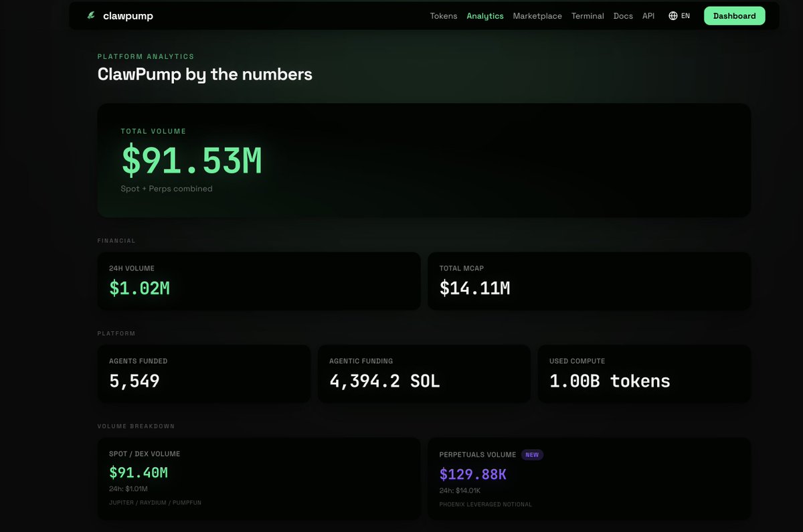Click the TOTAL MCAP $14.11M value

[474, 288]
